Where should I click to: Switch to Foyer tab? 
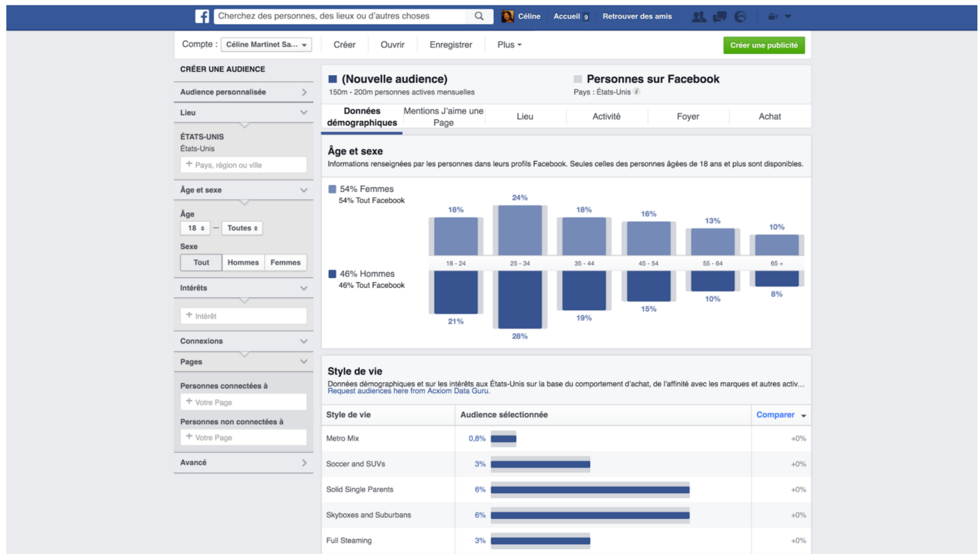point(688,116)
